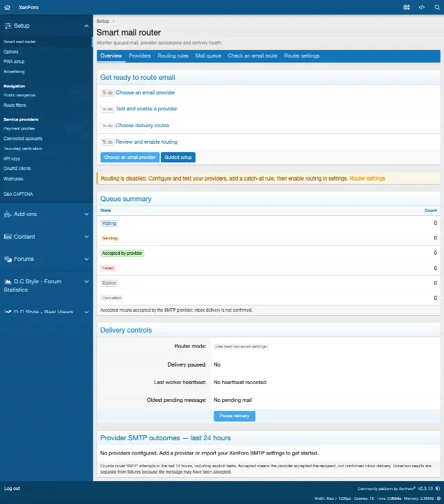Open Advertising in the sidebar
This screenshot has height=504, width=444.
[x=14, y=72]
